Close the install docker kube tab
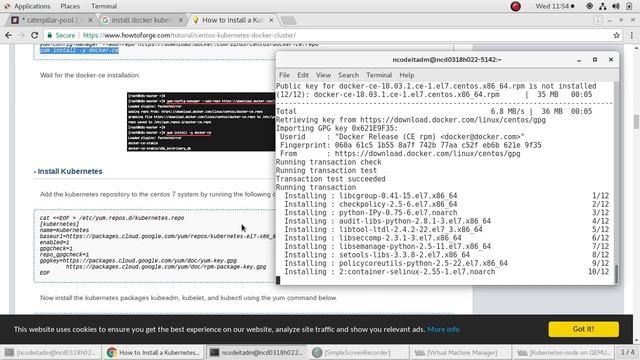The width and height of the screenshot is (640, 360). coord(181,20)
